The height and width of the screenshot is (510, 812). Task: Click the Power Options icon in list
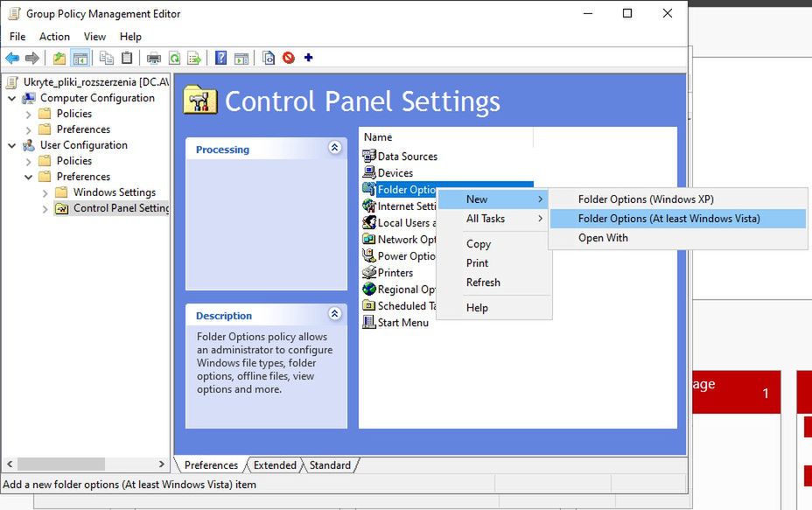(369, 255)
